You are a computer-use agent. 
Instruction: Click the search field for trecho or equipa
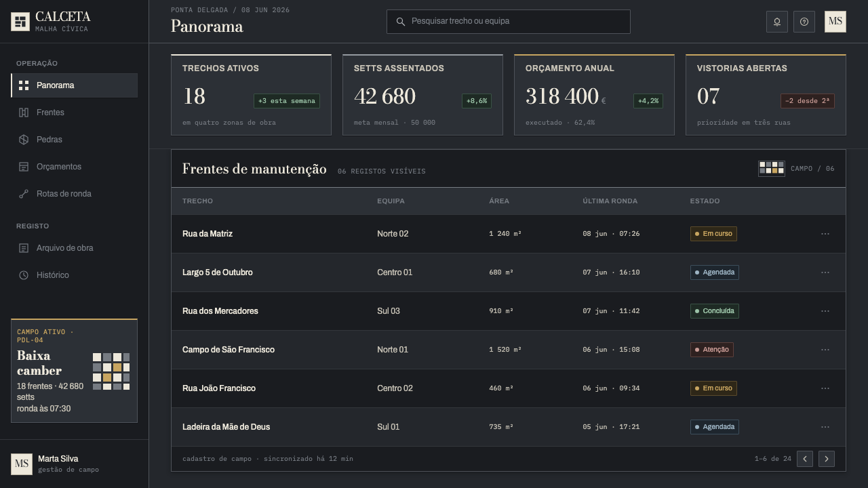(509, 22)
